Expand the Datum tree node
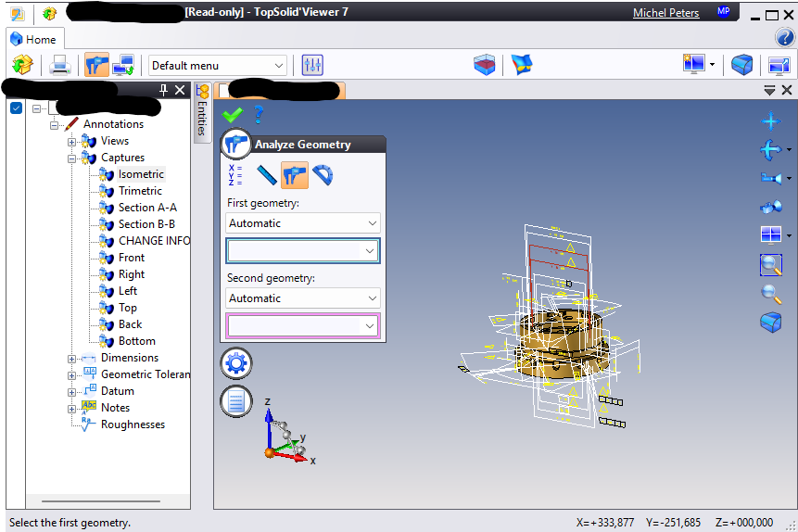Screen dimensions: 798x532 tap(71, 392)
